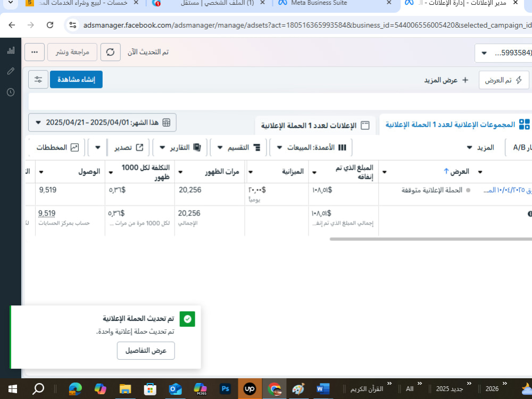The width and height of the screenshot is (532, 399).
Task: Click the A/B test button
Action: click(x=519, y=147)
